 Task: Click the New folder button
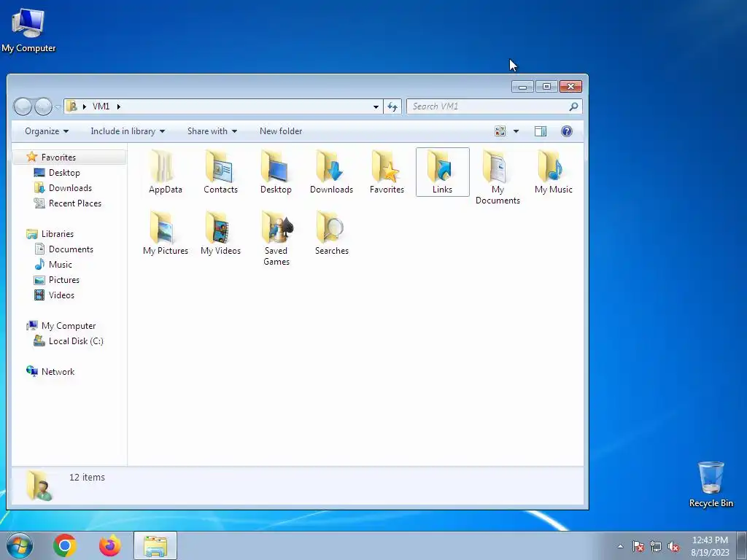point(281,131)
